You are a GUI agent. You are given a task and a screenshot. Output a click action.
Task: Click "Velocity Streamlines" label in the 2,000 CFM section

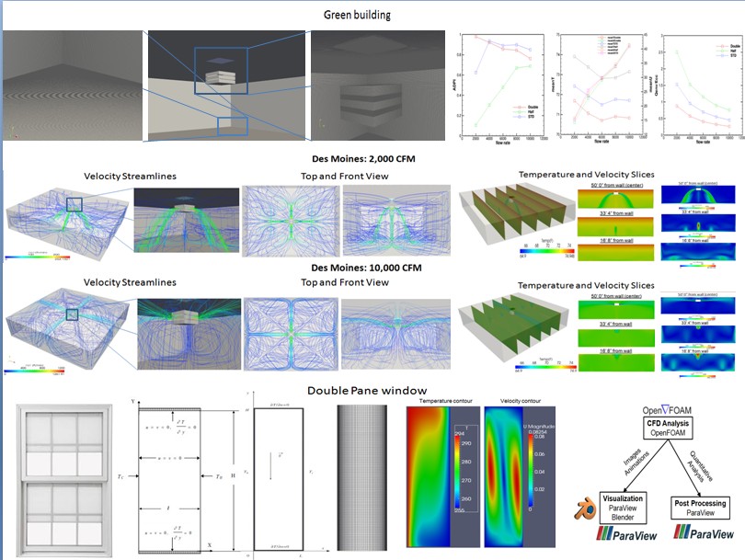click(x=131, y=177)
